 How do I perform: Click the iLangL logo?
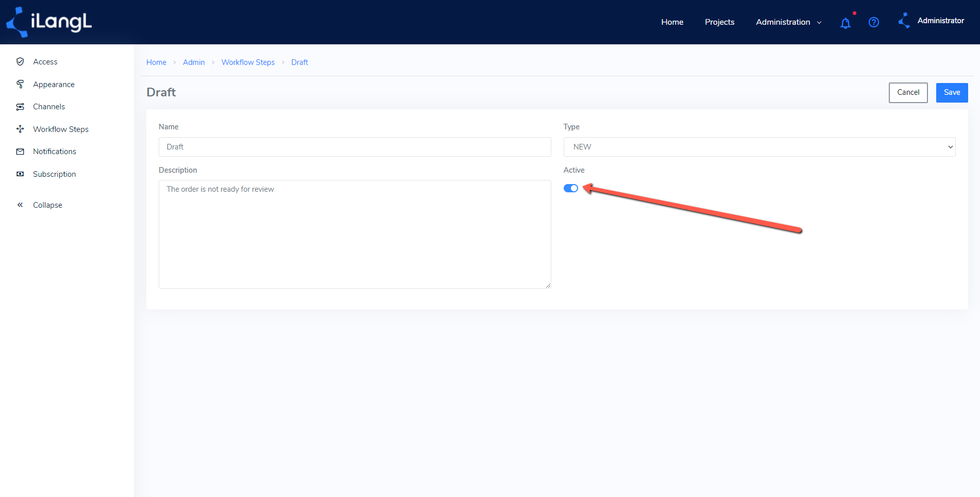tap(49, 22)
